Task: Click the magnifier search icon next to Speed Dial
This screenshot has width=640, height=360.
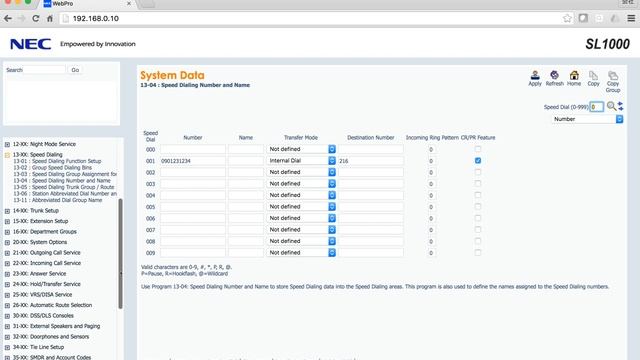Action: tap(611, 106)
